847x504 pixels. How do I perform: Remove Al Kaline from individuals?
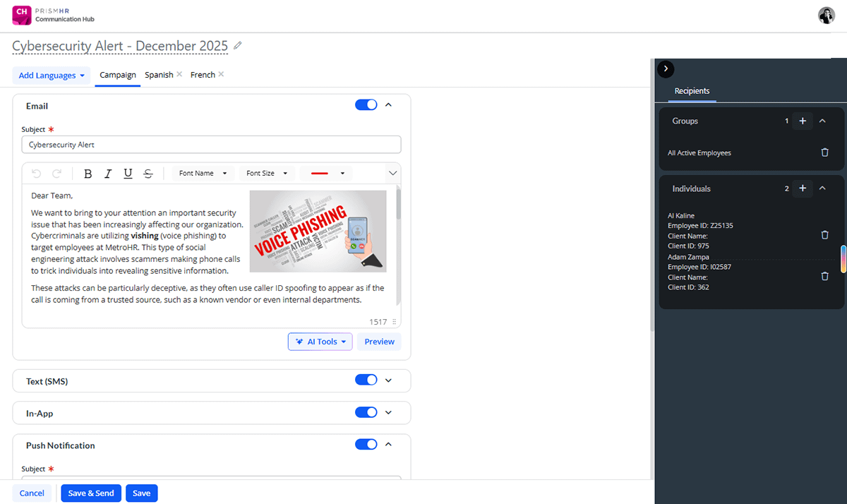click(x=824, y=235)
